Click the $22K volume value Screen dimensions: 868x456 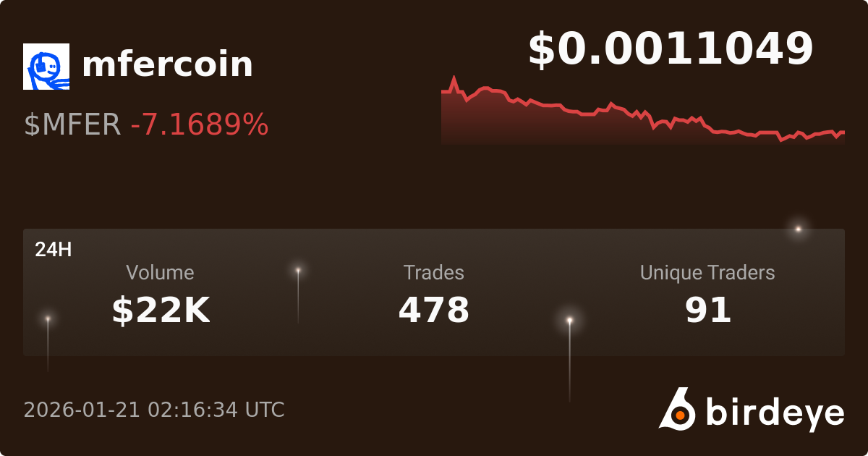(161, 310)
